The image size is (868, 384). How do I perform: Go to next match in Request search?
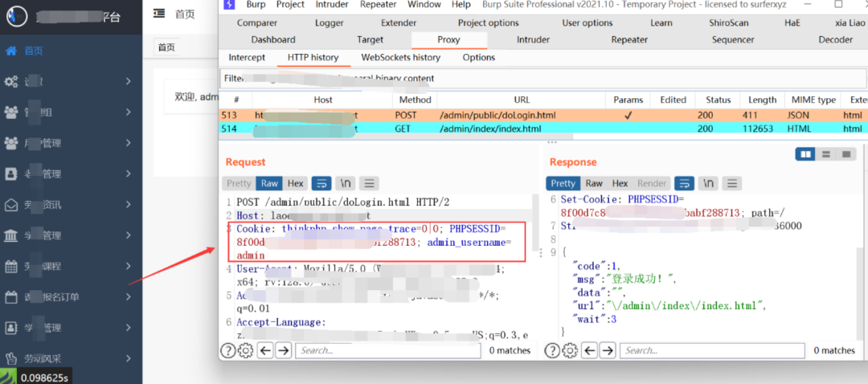tap(284, 350)
